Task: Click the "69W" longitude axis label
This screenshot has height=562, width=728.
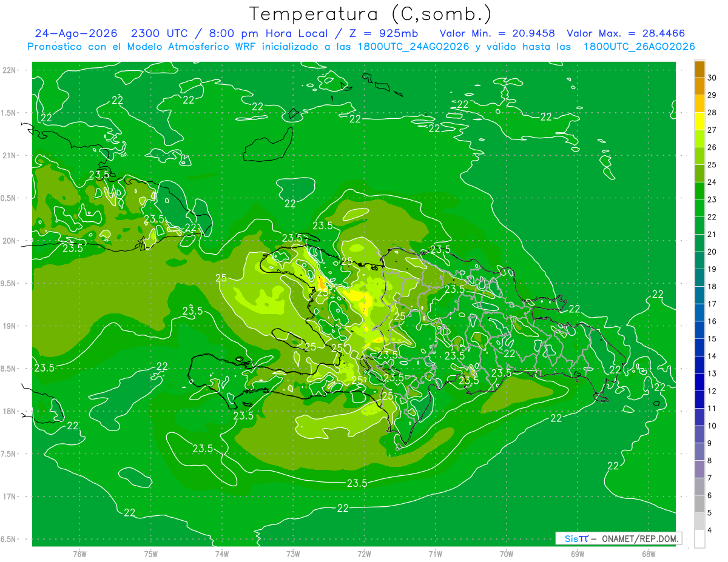Action: (578, 554)
